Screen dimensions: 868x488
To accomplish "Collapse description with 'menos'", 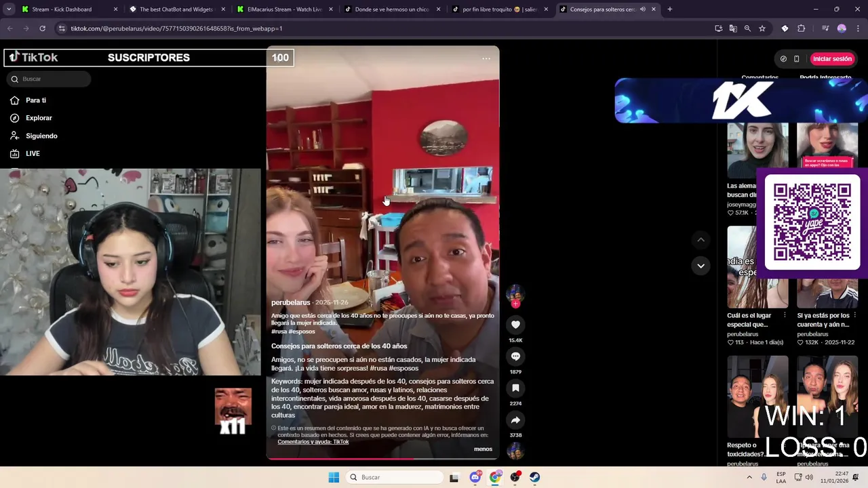I will tap(483, 449).
